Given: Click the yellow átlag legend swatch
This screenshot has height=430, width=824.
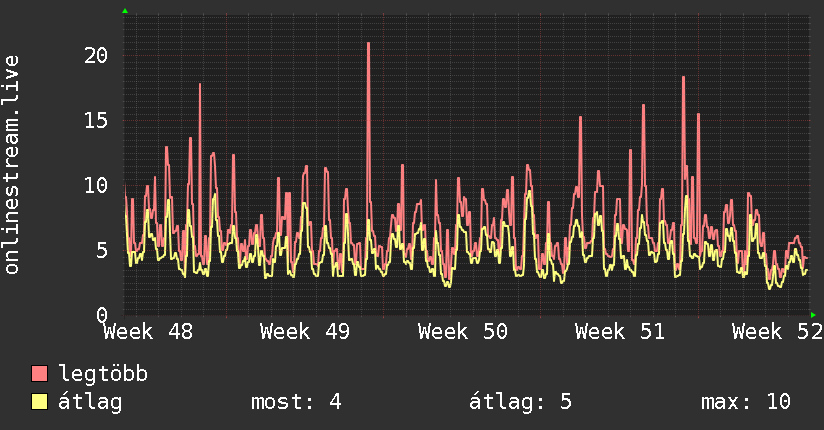Looking at the screenshot, I should (39, 401).
